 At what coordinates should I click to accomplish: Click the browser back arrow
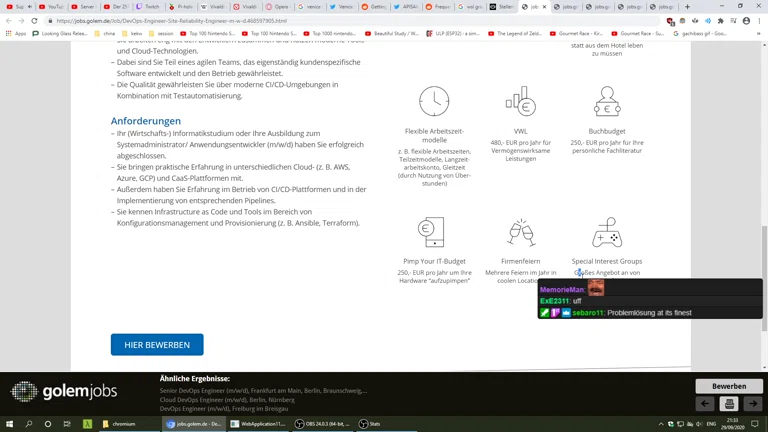pyautogui.click(x=9, y=21)
